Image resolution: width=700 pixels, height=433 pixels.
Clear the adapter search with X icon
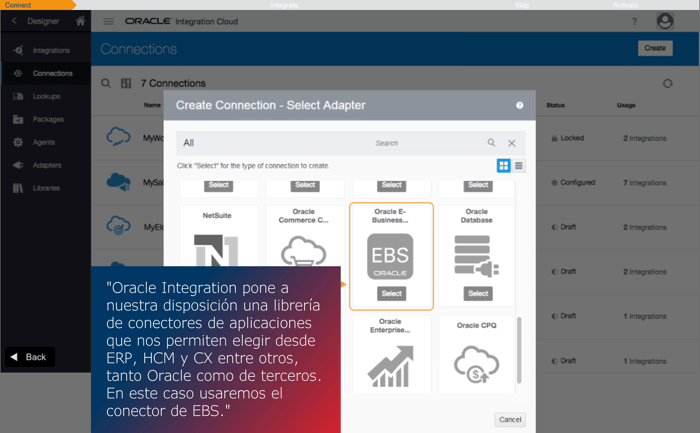coord(512,143)
